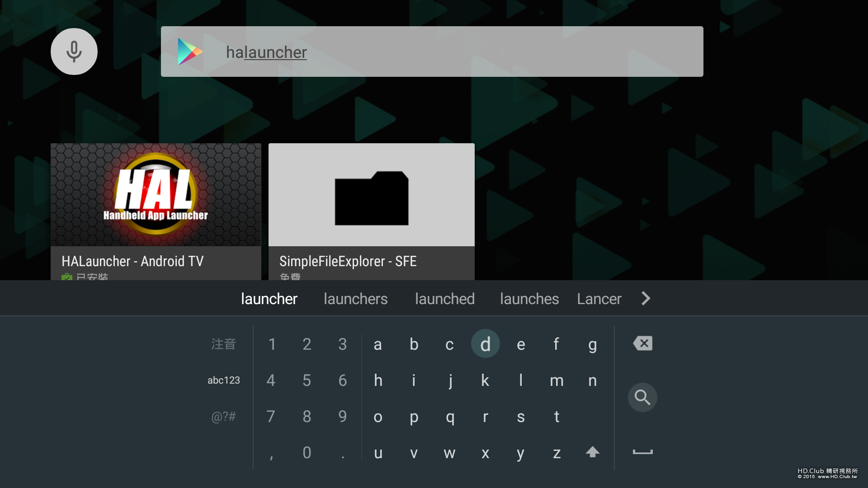Screen dimensions: 868x488
Task: Tap the backspace delete key
Action: point(642,343)
